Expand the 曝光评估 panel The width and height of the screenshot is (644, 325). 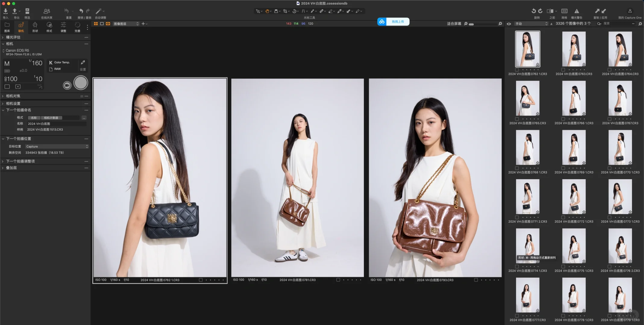pos(3,37)
